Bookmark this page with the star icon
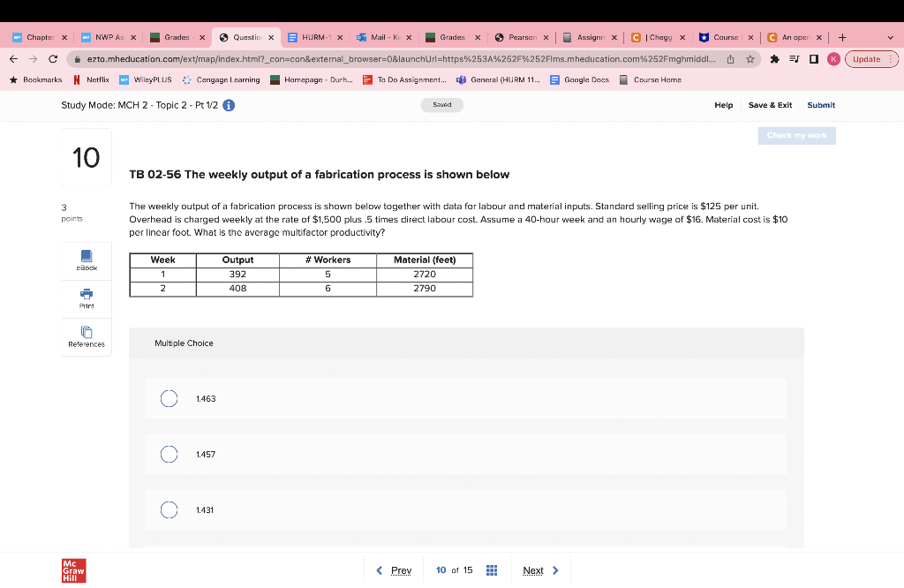Screen dimensions: 904x588 coord(750,59)
